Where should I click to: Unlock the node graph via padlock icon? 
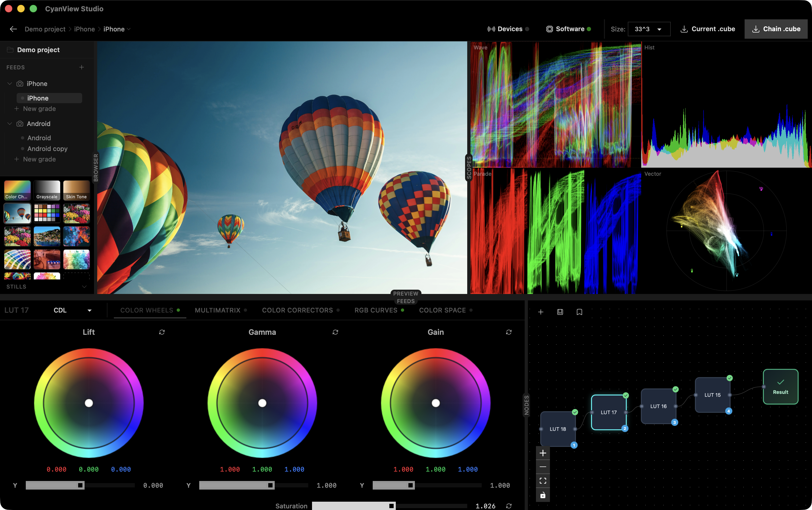543,495
